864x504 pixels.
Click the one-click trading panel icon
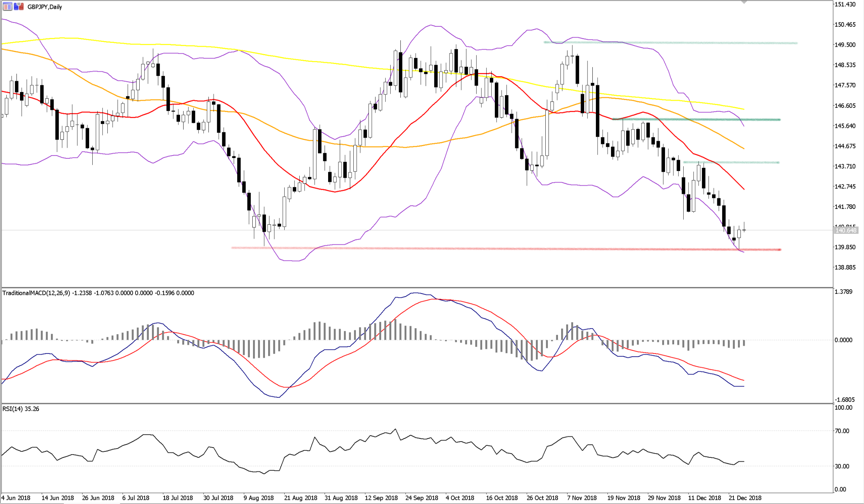pyautogui.click(x=19, y=7)
